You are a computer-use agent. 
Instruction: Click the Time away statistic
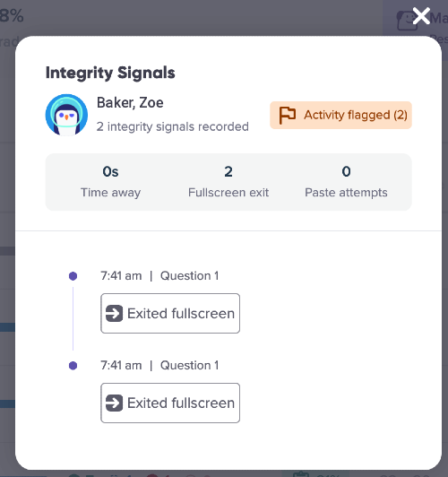[x=110, y=182]
